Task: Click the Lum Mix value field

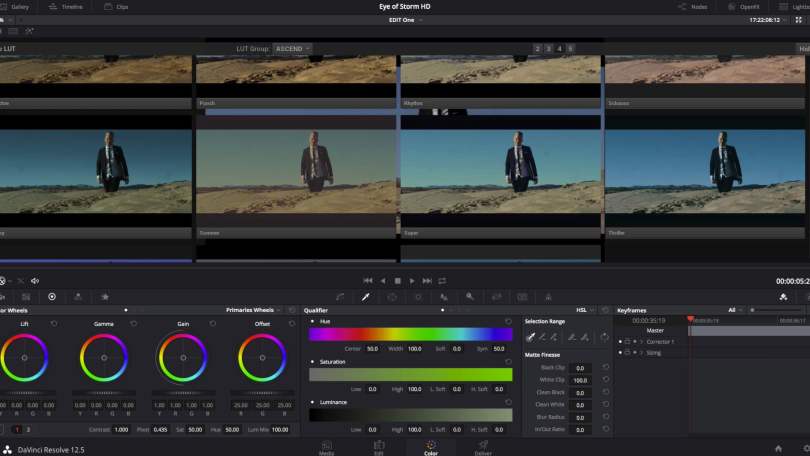Action: click(280, 430)
